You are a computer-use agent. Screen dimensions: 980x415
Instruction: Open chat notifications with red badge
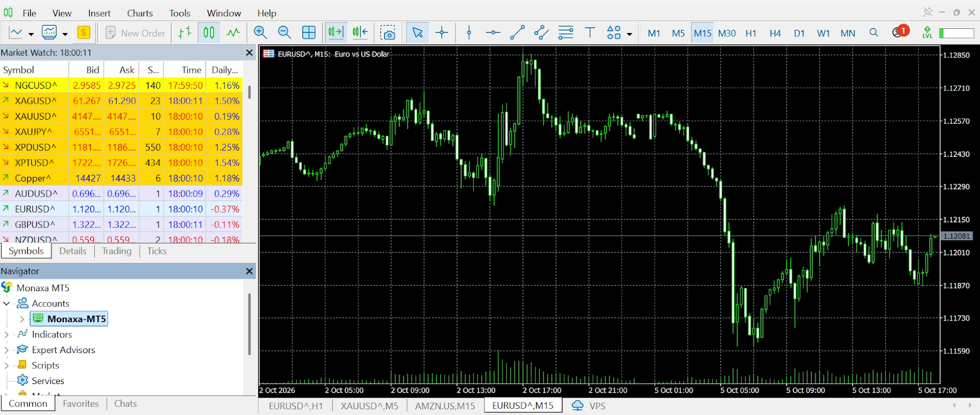coord(900,32)
